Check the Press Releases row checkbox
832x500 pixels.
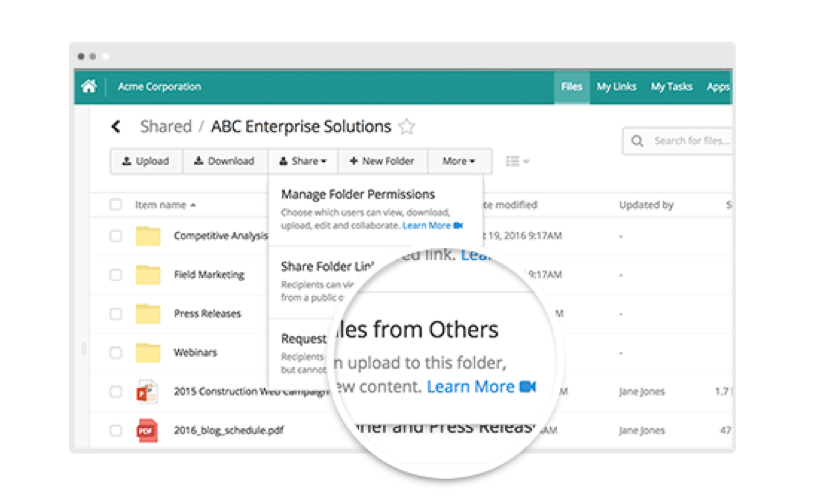116,314
